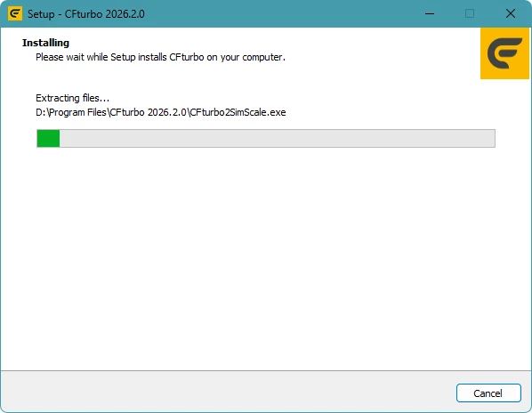Click the "Extracting files..." status label

tap(73, 98)
